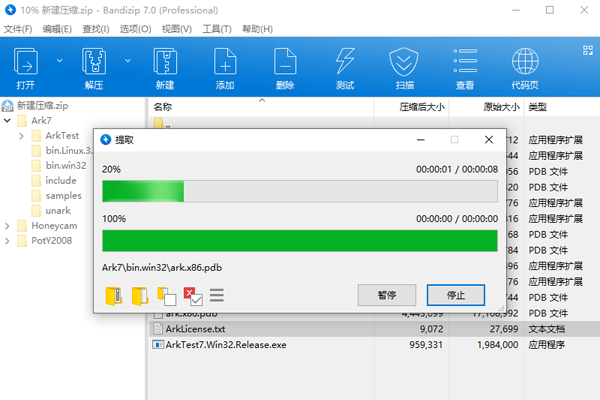
Task: Open the 视图(V) menu
Action: (176, 29)
